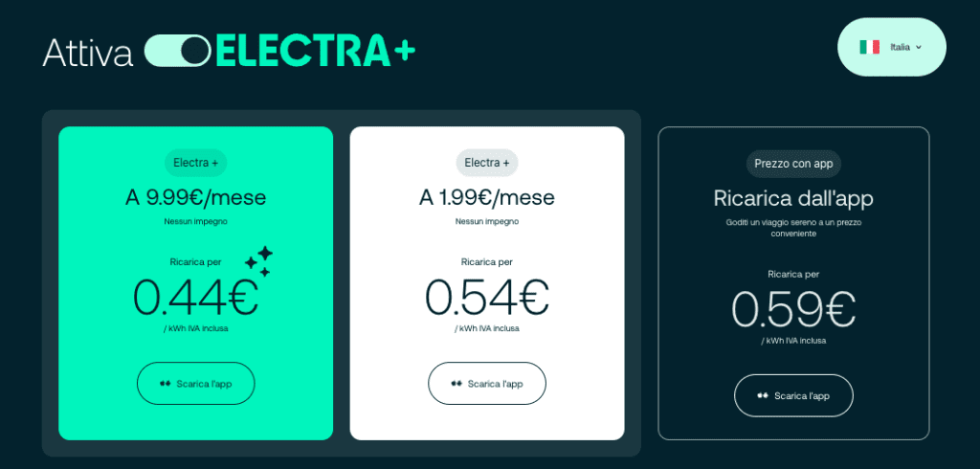
Task: Click the ELECTRA+ logo text
Action: click(315, 51)
